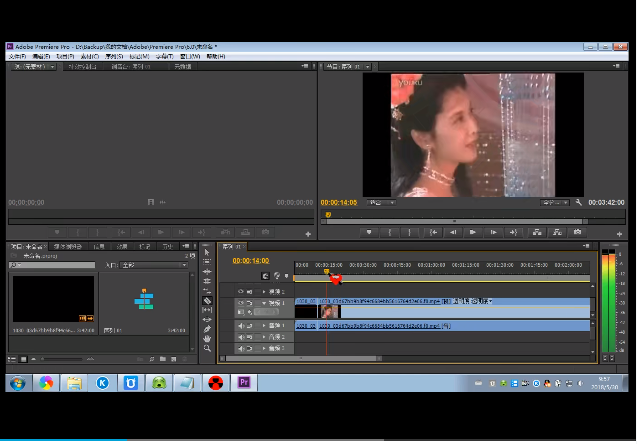The width and height of the screenshot is (637, 444).
Task: Select the Track Select tool
Action: pos(207,262)
